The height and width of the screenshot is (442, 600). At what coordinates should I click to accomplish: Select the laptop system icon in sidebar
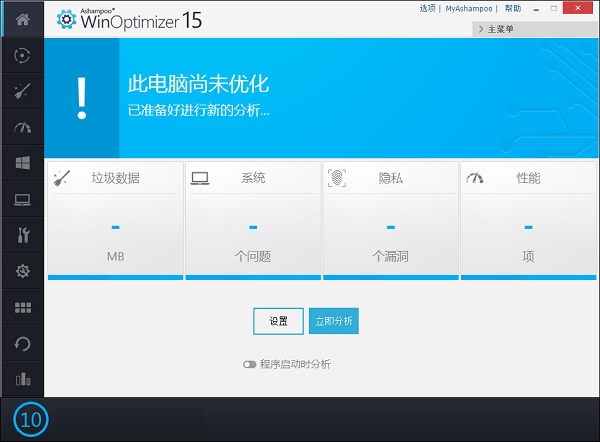tap(22, 199)
